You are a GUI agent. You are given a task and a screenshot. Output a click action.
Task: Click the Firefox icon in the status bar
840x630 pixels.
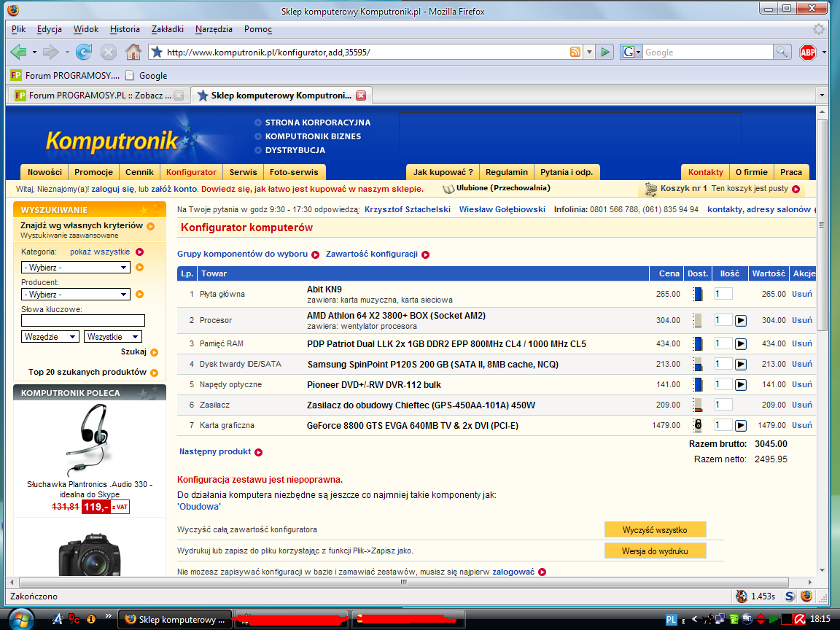coord(806,596)
